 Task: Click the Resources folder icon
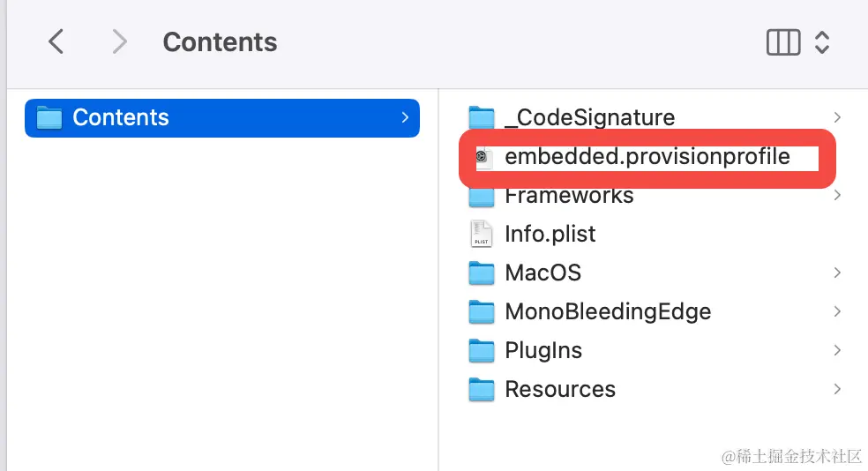pos(482,390)
